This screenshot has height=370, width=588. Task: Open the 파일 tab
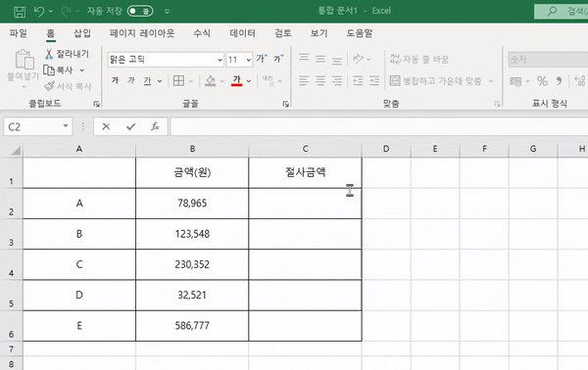coord(18,33)
